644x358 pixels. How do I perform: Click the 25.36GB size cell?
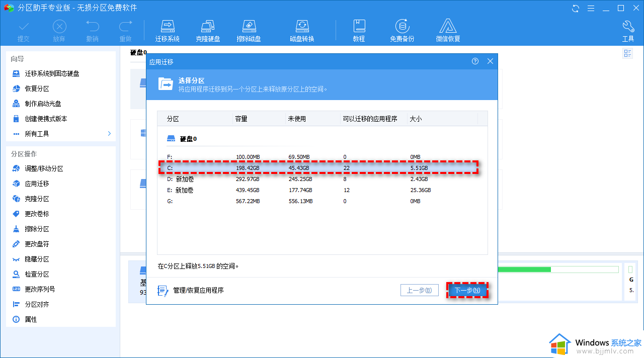421,190
